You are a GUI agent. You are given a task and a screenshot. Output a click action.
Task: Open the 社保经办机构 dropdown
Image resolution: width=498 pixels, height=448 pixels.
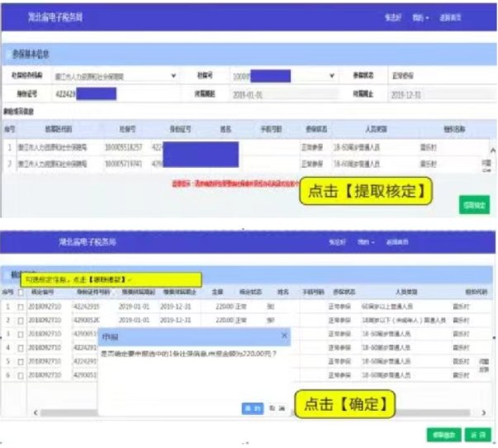(173, 75)
